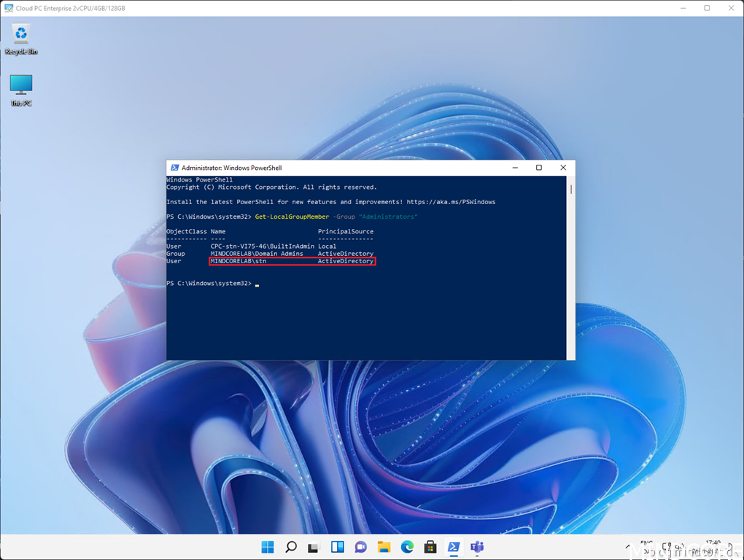Select the Windows PowerShell taskbar icon
744x560 pixels.
pos(453,546)
